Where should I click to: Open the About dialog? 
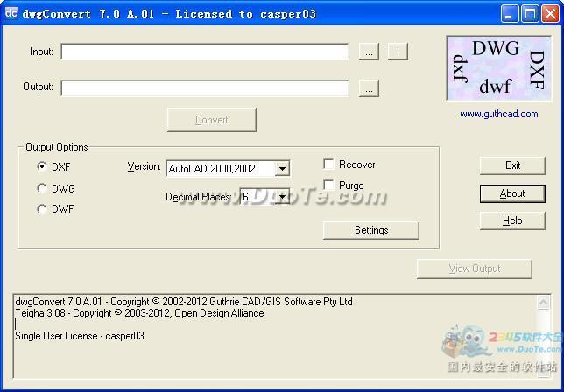(x=512, y=193)
